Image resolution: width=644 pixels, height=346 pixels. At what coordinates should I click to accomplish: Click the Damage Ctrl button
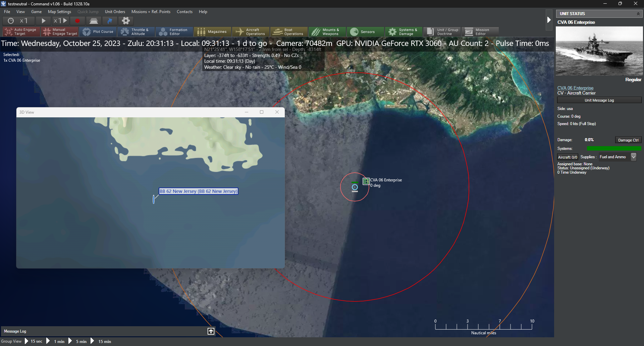(628, 140)
